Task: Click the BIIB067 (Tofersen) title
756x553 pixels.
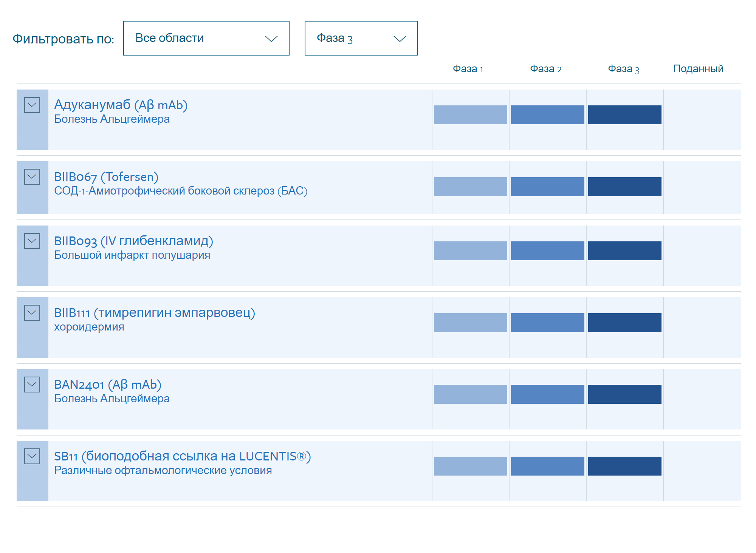Action: point(106,176)
